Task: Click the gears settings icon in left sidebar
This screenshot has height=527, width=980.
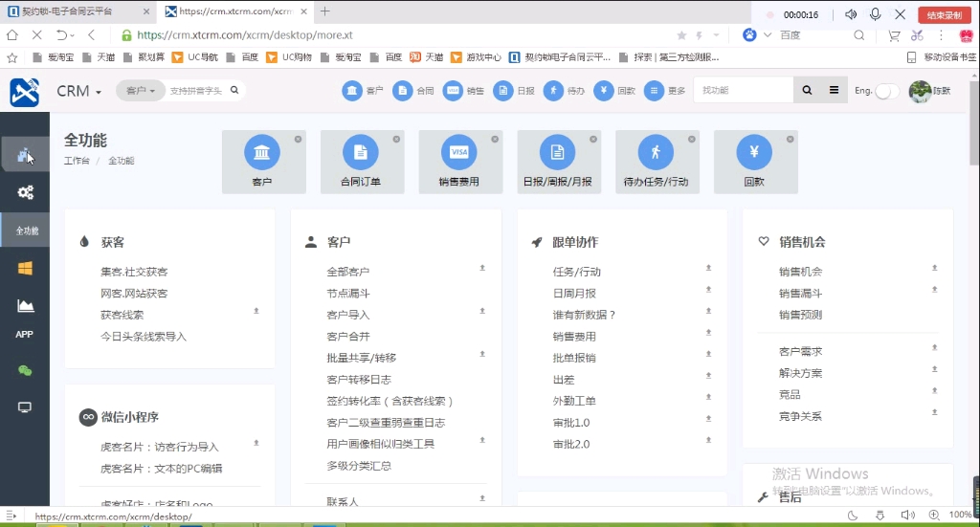Action: (25, 192)
